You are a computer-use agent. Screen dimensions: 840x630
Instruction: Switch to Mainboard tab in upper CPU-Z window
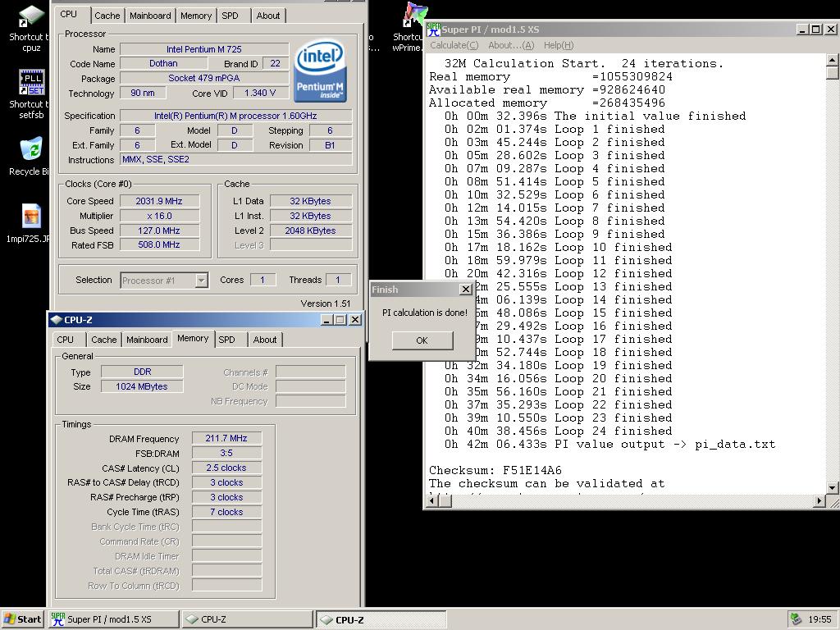[x=150, y=16]
